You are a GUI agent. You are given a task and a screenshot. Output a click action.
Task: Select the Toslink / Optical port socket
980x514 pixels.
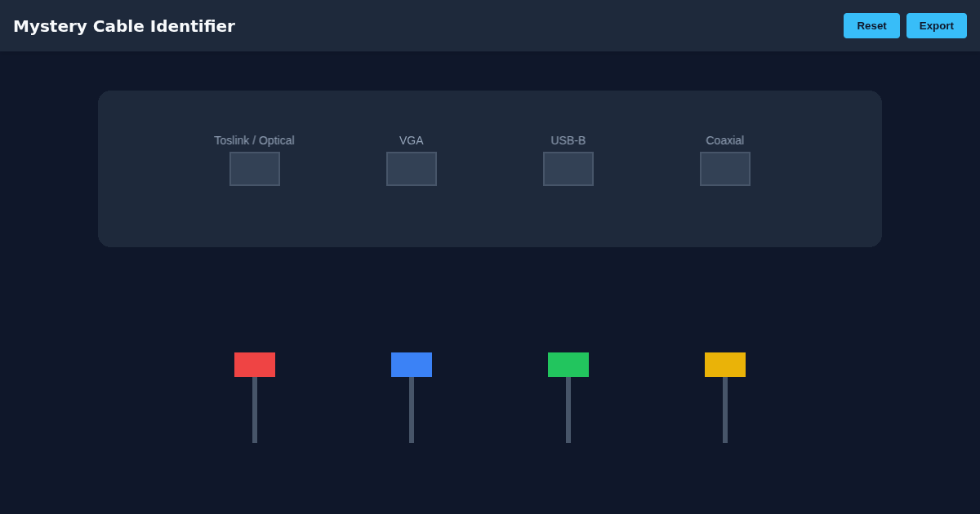[255, 169]
